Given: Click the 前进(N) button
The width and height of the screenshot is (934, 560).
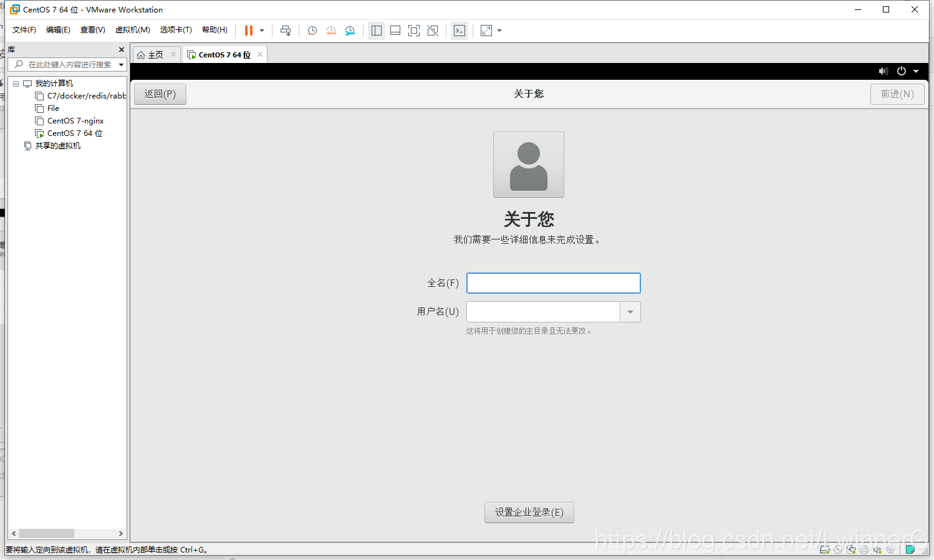Looking at the screenshot, I should pyautogui.click(x=897, y=94).
